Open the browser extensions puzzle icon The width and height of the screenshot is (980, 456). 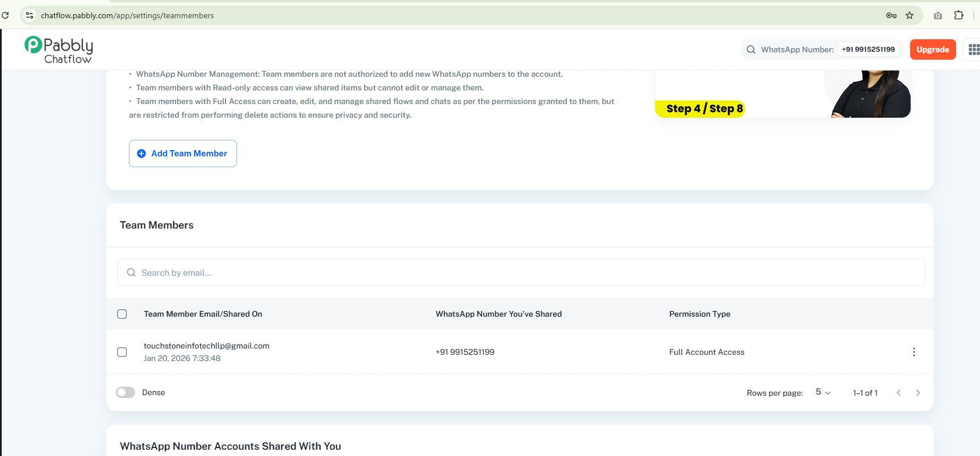(x=959, y=15)
